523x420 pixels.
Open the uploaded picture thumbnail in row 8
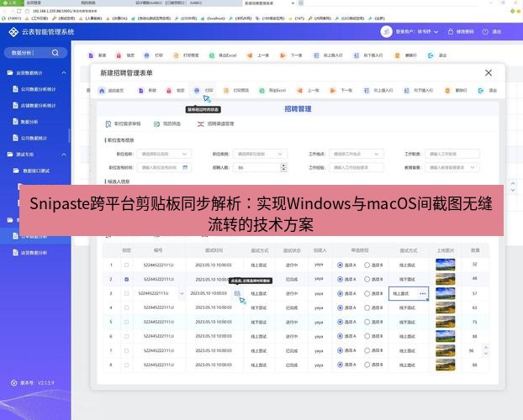(446, 365)
